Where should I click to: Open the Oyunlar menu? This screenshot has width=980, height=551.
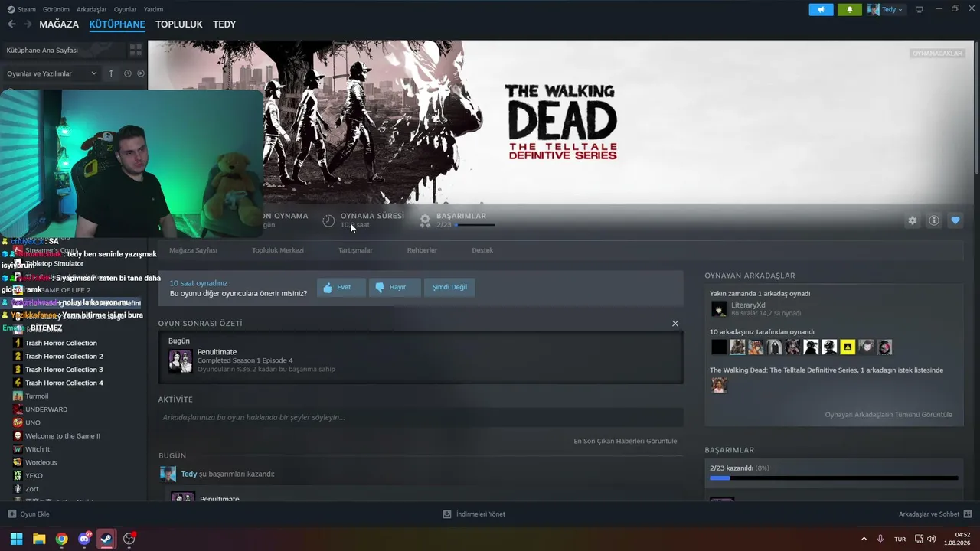[125, 9]
